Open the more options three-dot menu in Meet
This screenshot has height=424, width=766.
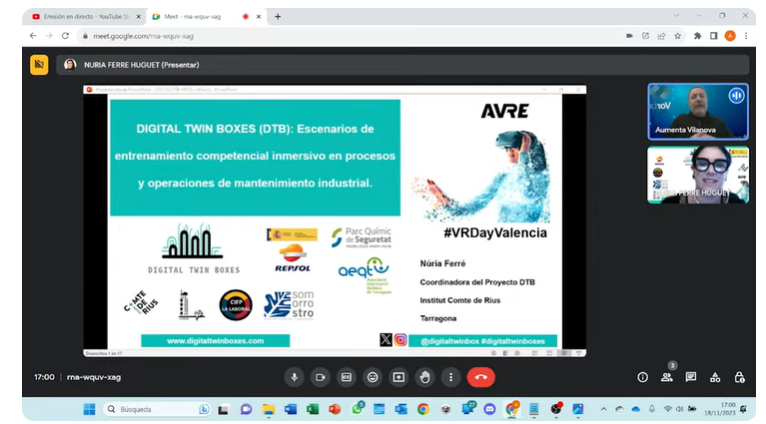click(x=450, y=377)
